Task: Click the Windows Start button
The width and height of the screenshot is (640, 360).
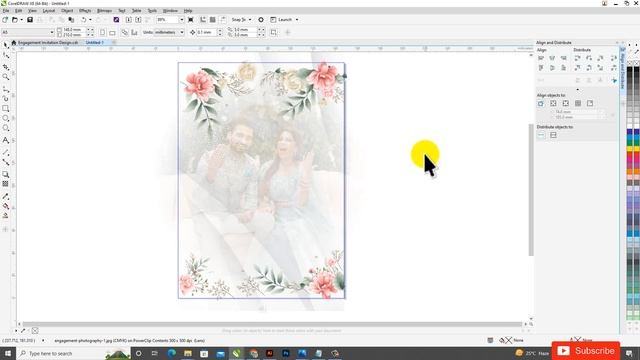Action: [x=8, y=353]
